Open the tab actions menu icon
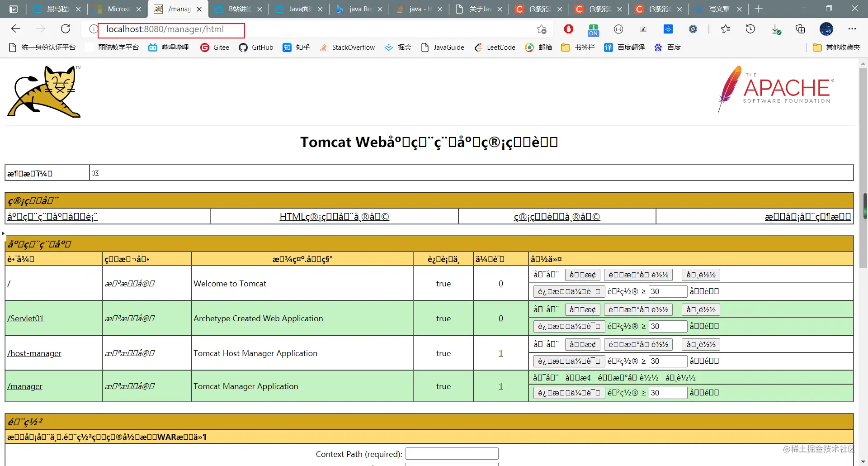868x466 pixels. [x=14, y=9]
